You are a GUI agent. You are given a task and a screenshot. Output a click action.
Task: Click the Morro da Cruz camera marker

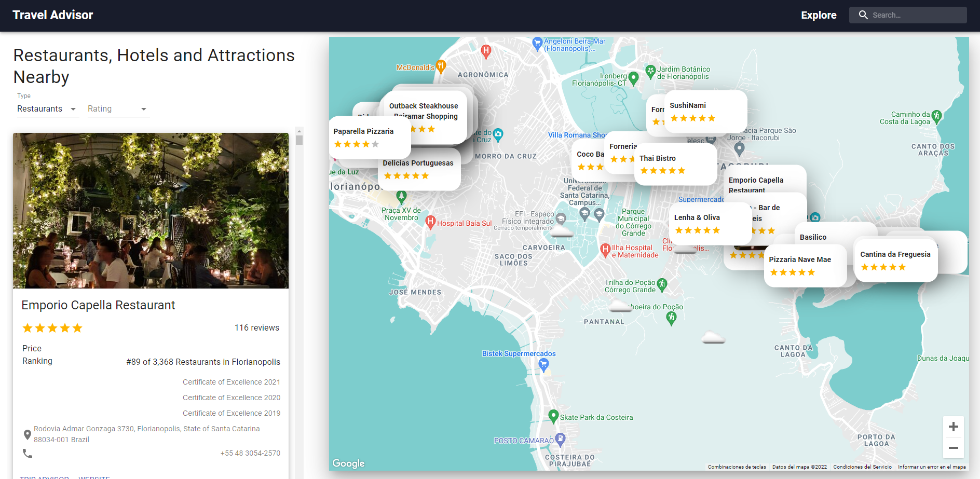click(498, 135)
